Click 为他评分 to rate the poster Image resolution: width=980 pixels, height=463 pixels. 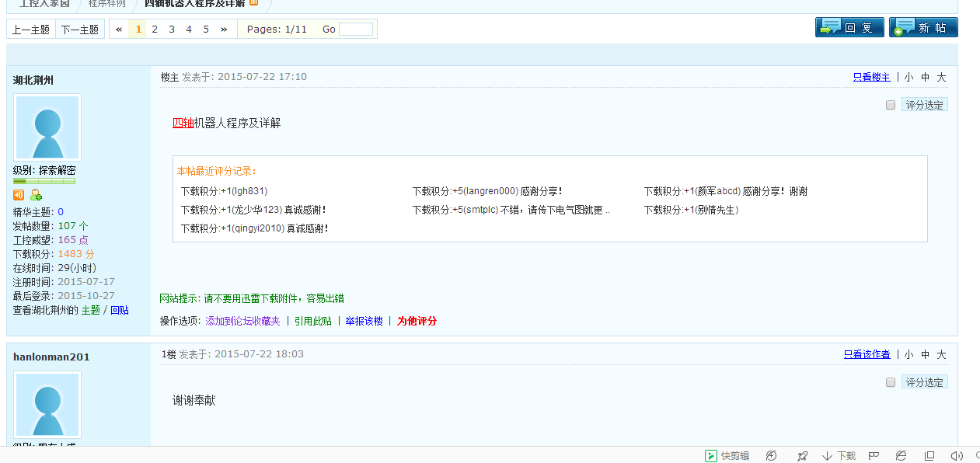click(x=417, y=321)
